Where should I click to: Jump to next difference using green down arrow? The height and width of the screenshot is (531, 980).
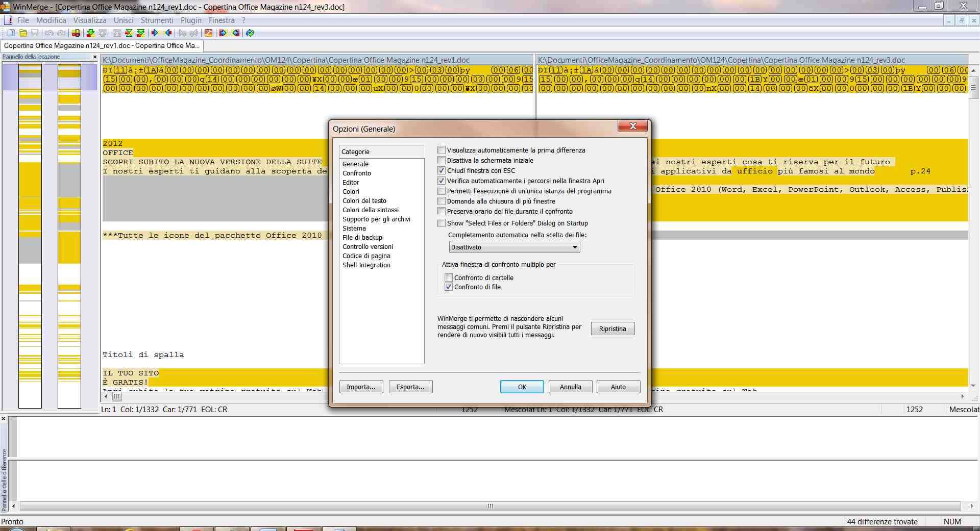click(91, 33)
